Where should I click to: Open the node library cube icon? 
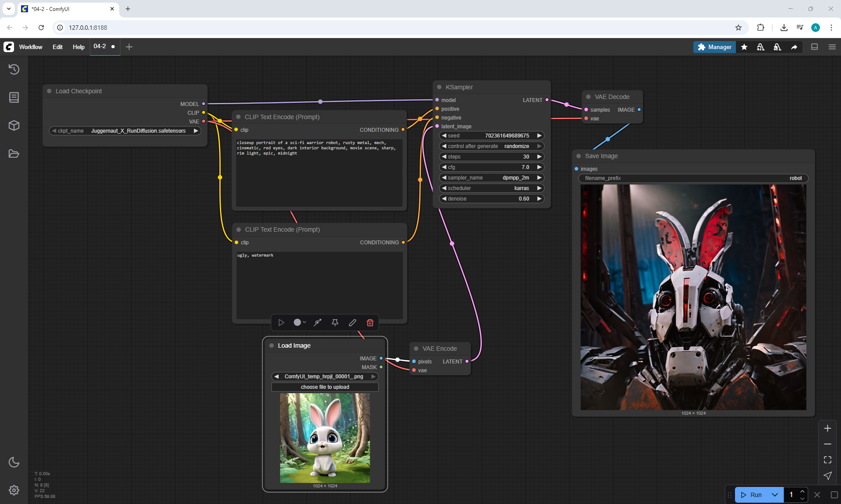click(14, 126)
